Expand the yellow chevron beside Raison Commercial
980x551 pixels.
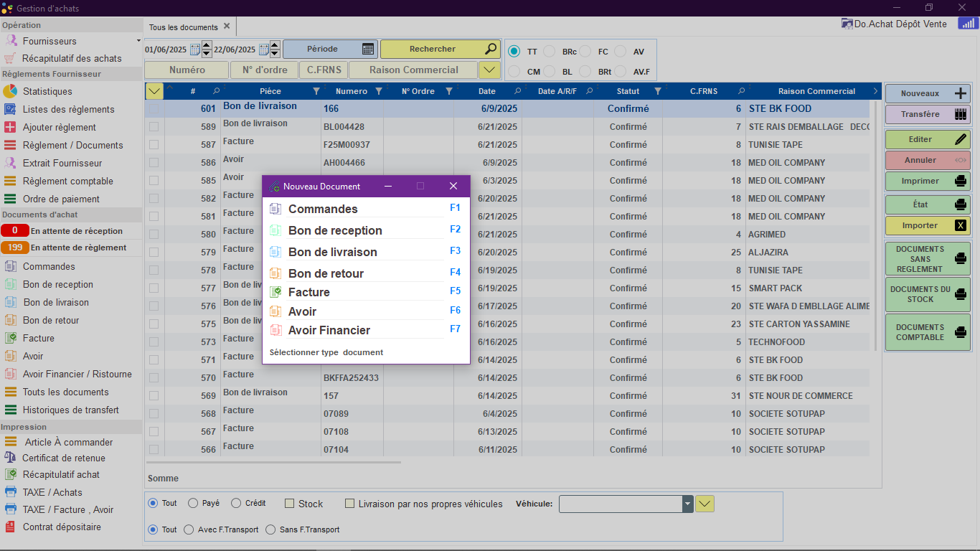click(489, 70)
